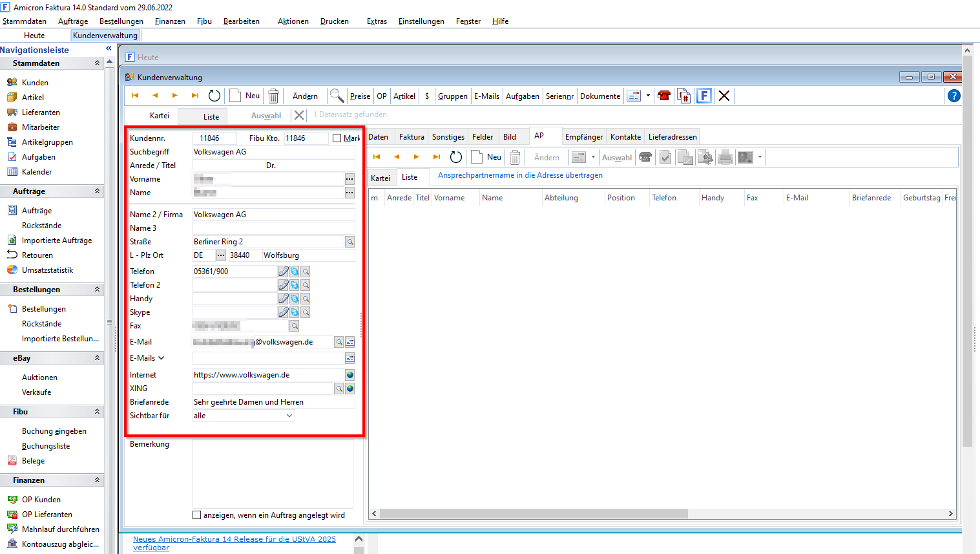Click the horizontal scrollbar of AP list
Viewport: 980px width, 554px height.
pyautogui.click(x=534, y=514)
